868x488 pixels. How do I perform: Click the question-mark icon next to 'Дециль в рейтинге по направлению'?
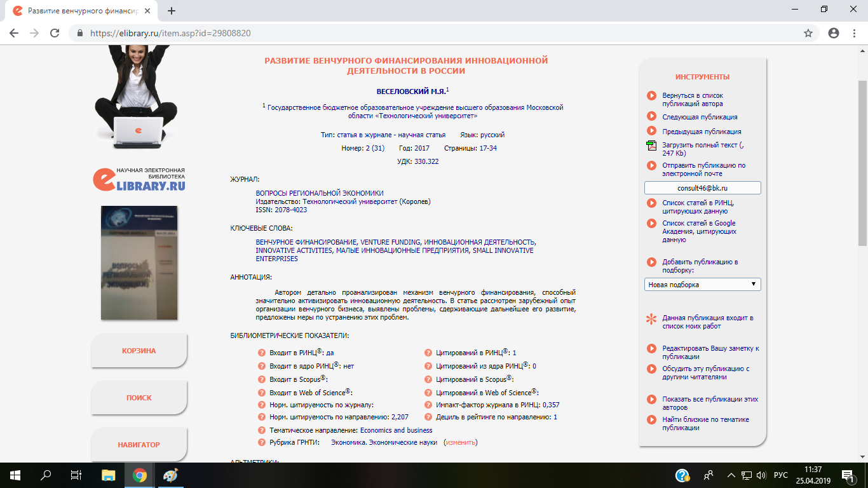coord(429,417)
